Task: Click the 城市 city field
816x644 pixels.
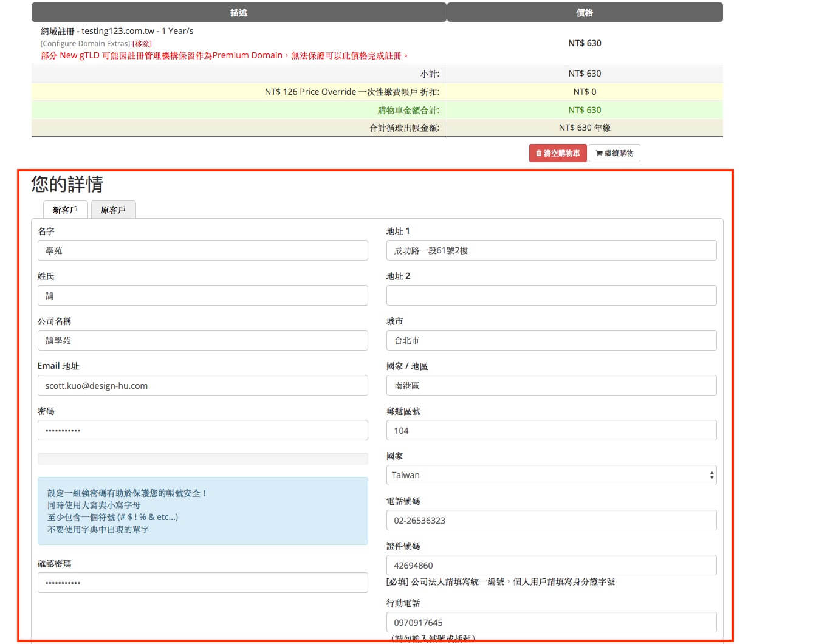Action: [x=552, y=340]
